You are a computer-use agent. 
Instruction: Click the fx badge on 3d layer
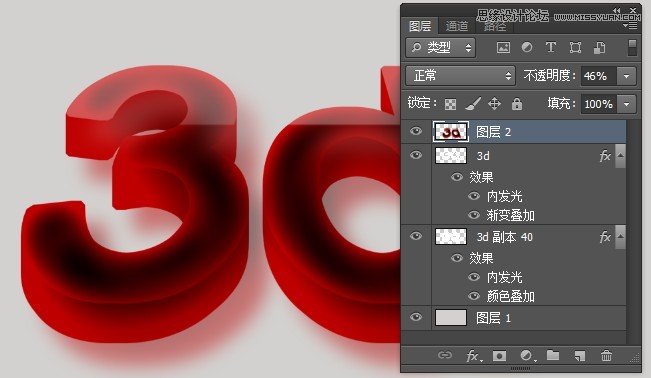coord(605,156)
